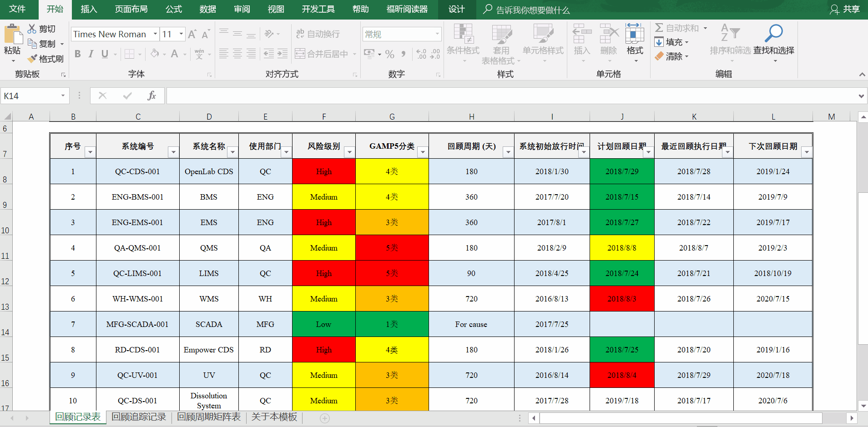The width and height of the screenshot is (868, 427).
Task: Click the Tell Me search box
Action: [527, 10]
